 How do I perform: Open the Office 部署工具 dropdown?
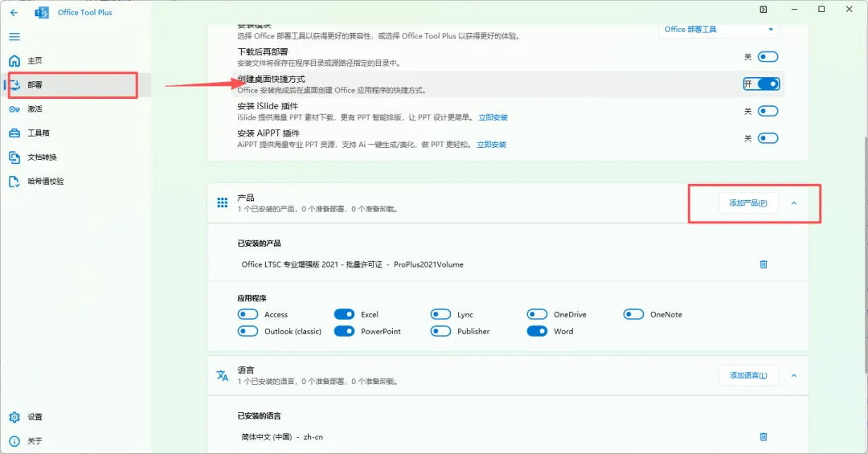(719, 30)
